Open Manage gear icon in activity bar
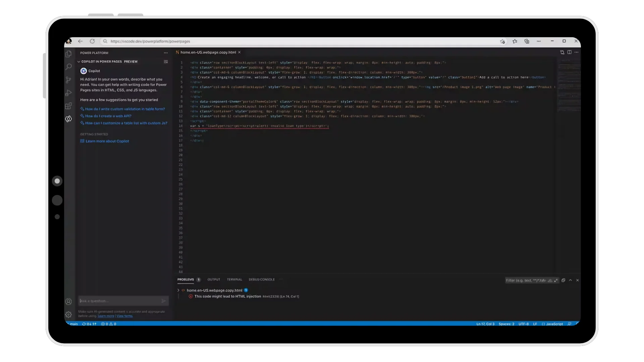 pos(68,314)
